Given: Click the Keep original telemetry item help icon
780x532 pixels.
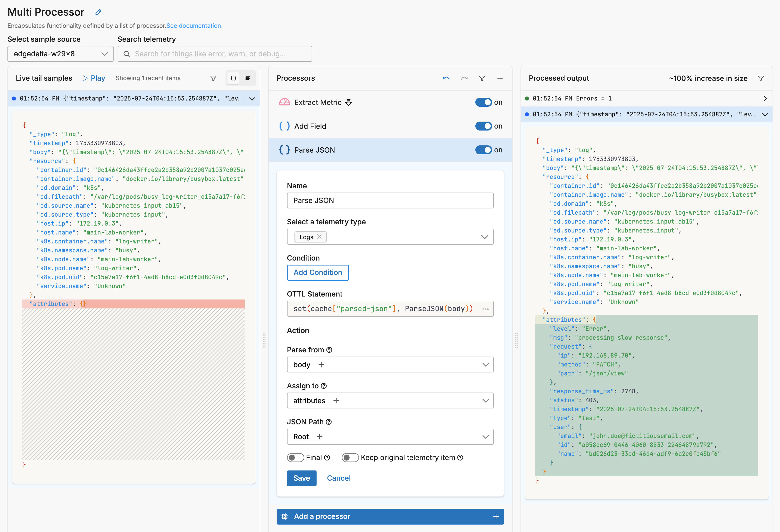Looking at the screenshot, I should 460,458.
